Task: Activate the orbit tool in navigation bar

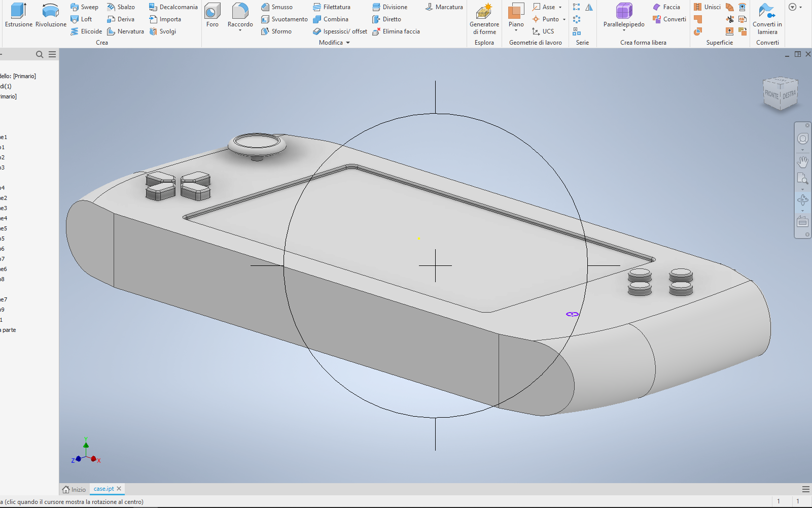Action: point(802,200)
